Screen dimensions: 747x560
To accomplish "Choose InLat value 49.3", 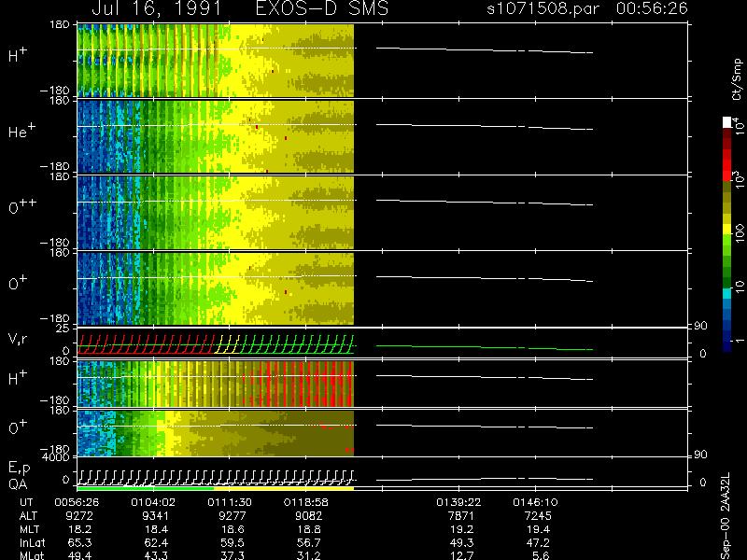I will click(x=462, y=542).
